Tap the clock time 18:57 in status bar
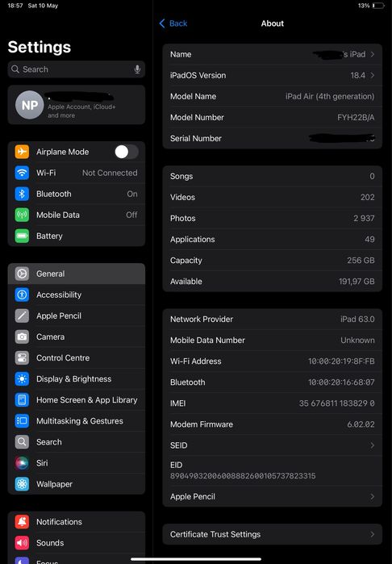The width and height of the screenshot is (392, 564). 15,6
